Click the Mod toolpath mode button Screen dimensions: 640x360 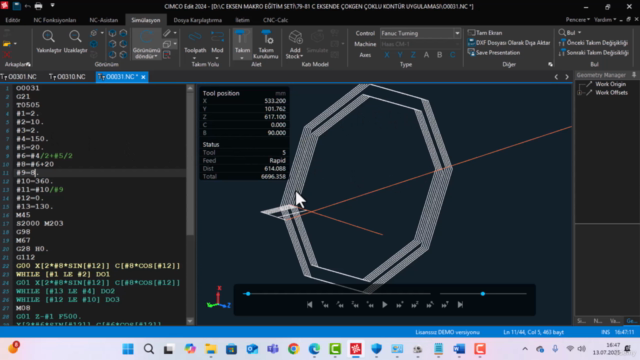tap(217, 44)
